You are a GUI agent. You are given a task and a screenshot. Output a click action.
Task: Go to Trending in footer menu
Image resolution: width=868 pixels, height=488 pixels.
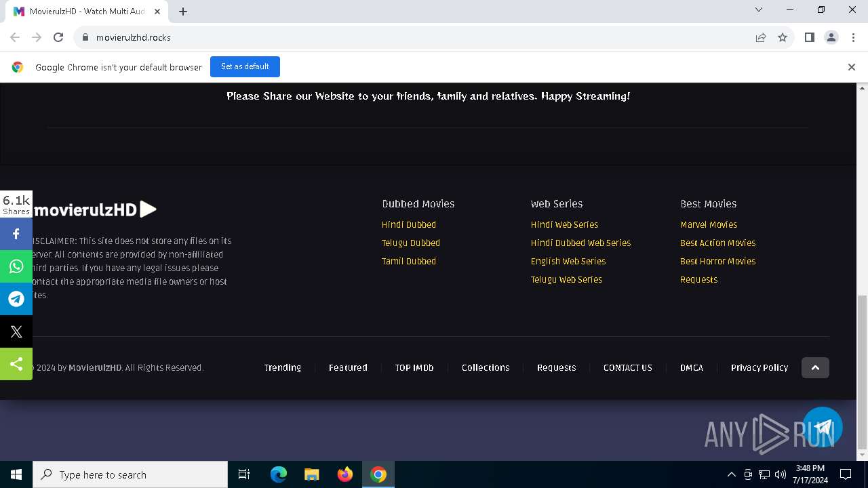pos(283,367)
